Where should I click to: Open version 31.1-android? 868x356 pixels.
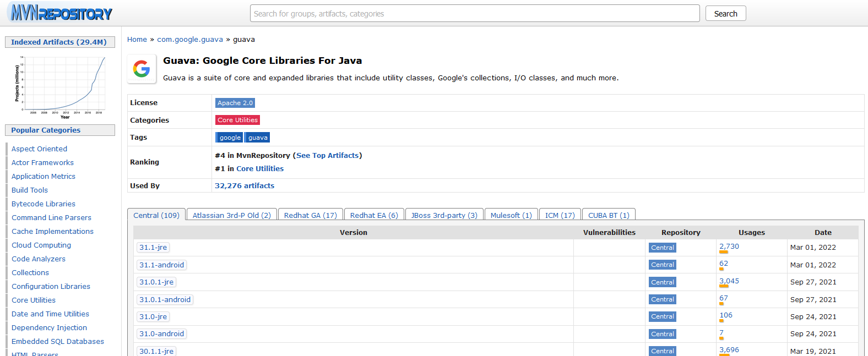click(x=161, y=265)
